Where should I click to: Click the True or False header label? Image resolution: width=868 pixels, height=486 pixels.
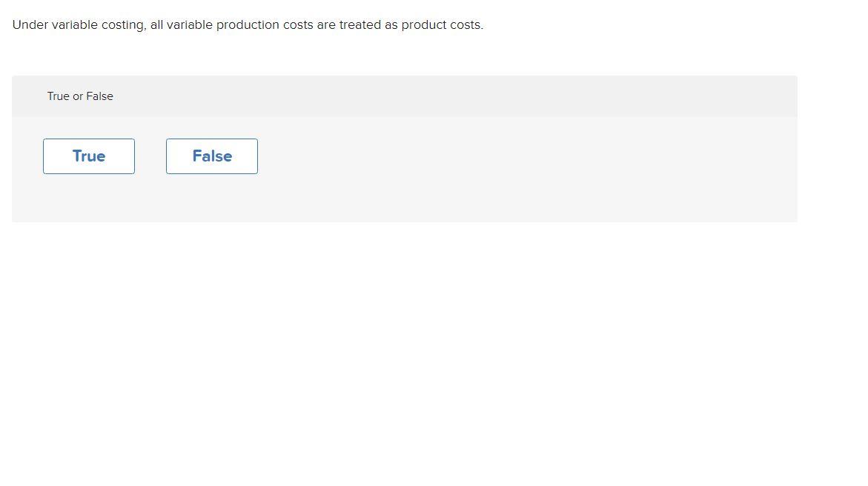pos(80,96)
